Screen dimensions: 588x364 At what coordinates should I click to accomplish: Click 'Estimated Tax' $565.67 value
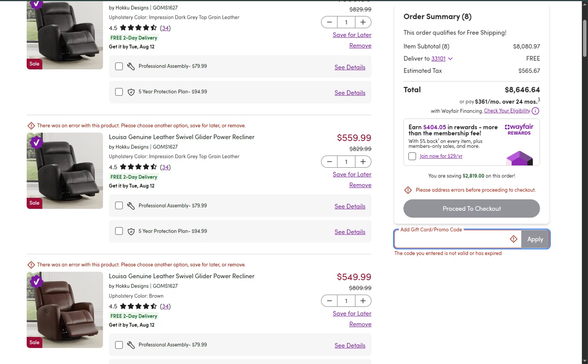529,71
